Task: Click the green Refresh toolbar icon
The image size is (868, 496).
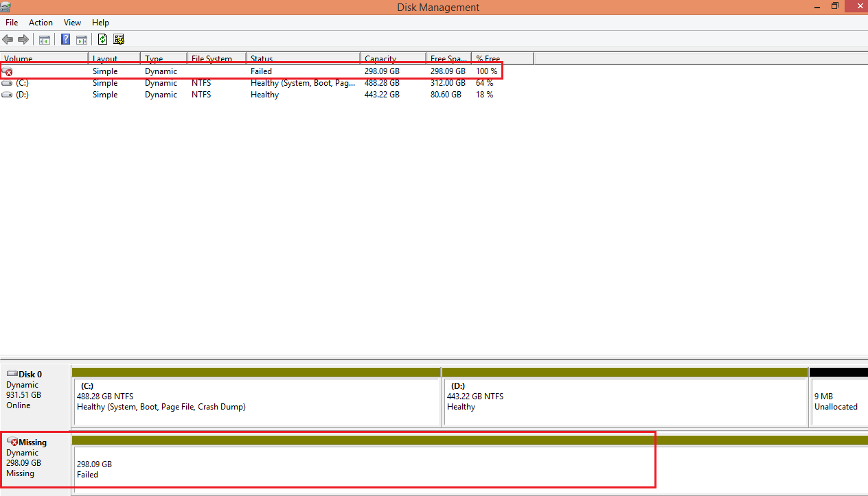Action: (x=102, y=39)
